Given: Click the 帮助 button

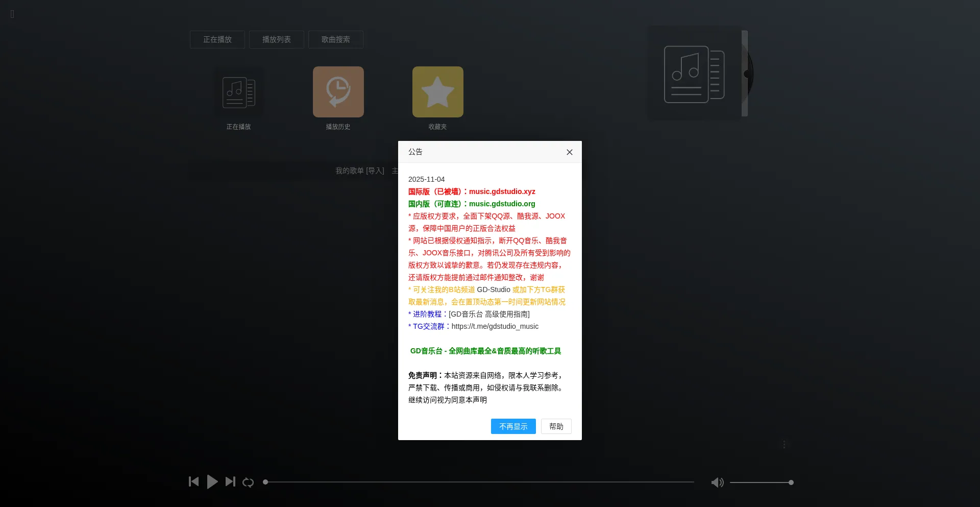Looking at the screenshot, I should point(556,426).
